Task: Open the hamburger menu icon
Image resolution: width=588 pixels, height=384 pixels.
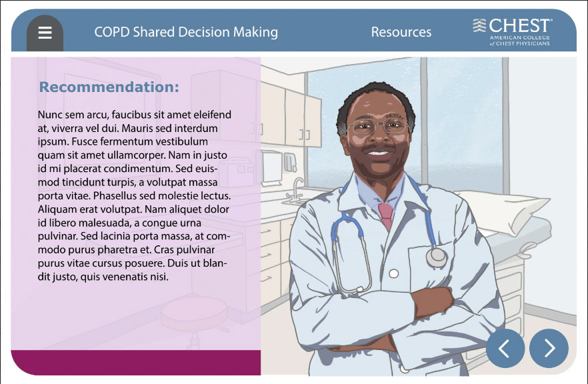Action: coord(45,33)
